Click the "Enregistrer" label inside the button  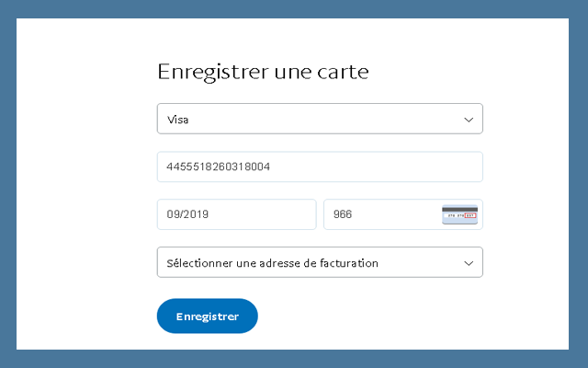tap(207, 316)
